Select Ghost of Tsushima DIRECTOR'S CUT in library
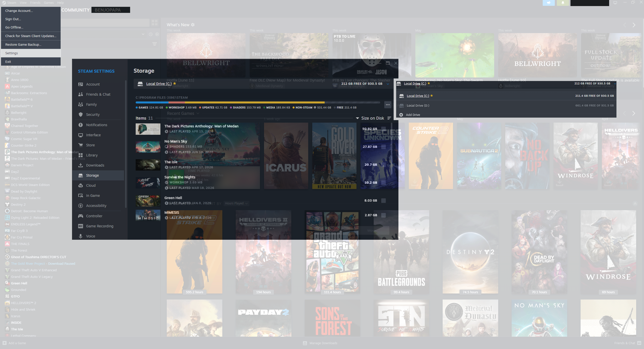This screenshot has width=644, height=349. click(38, 257)
